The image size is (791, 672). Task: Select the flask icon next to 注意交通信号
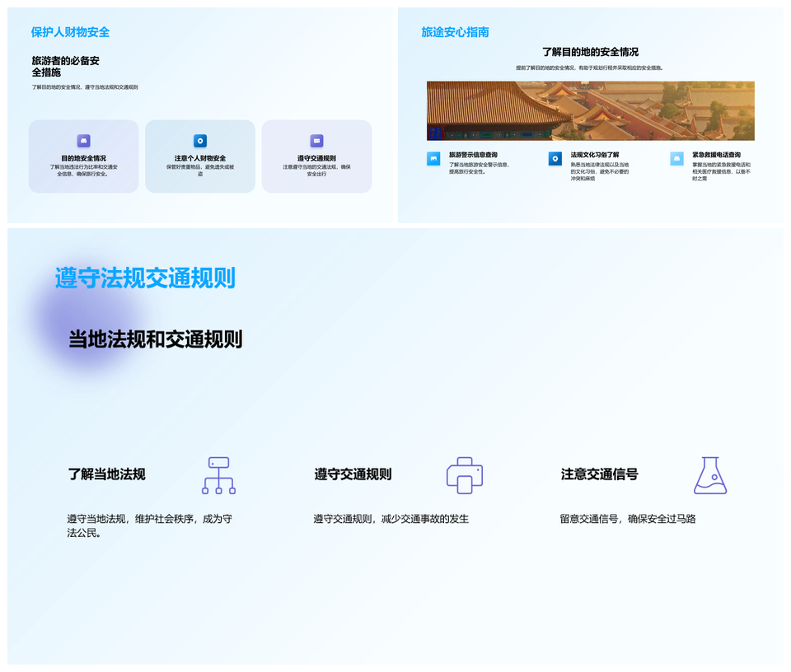click(x=709, y=475)
